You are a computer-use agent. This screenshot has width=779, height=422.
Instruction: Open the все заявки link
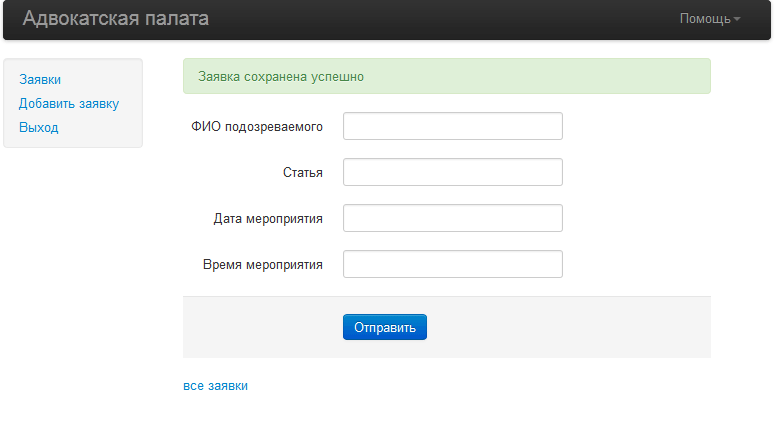pos(215,386)
